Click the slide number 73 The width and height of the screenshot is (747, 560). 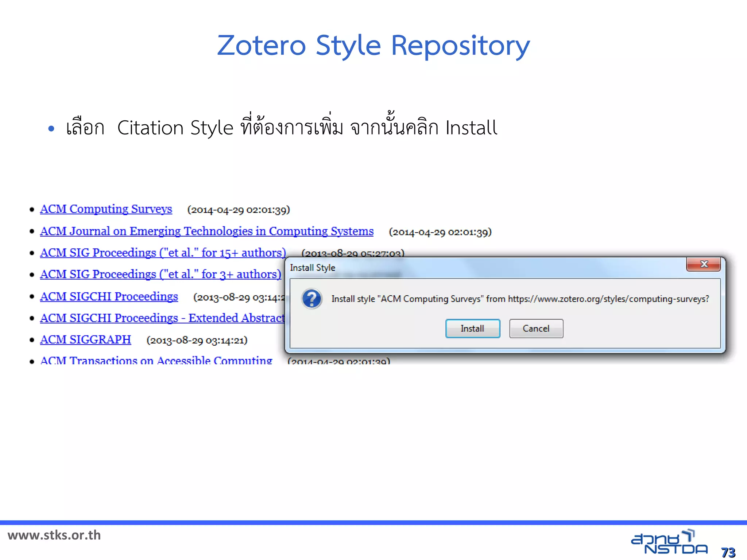728,552
